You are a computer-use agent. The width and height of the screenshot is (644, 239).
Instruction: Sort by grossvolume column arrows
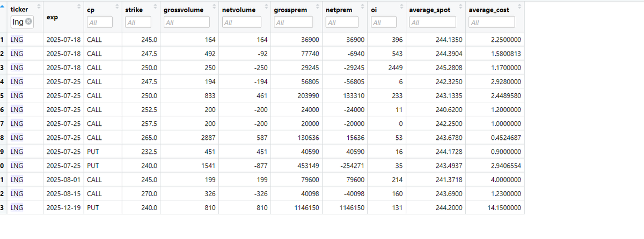point(214,6)
